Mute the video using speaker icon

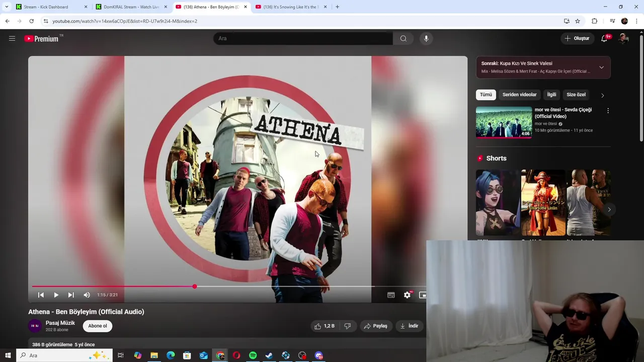87,295
